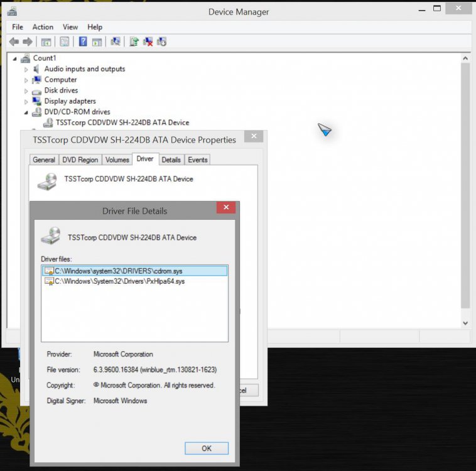This screenshot has width=476, height=471.
Task: Select the cdrom.sys driver file
Action: coord(134,271)
